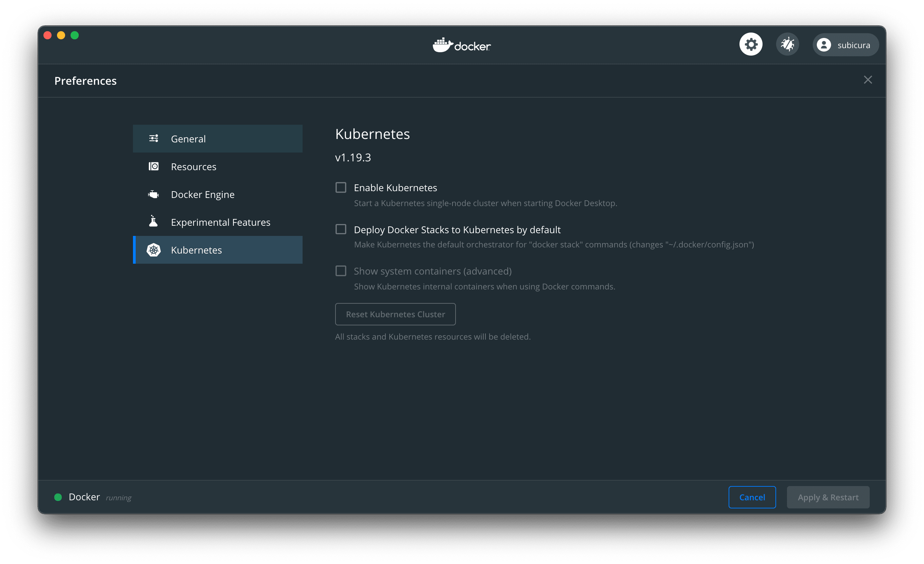924x564 pixels.
Task: Toggle Show system containers checkbox
Action: coord(341,271)
